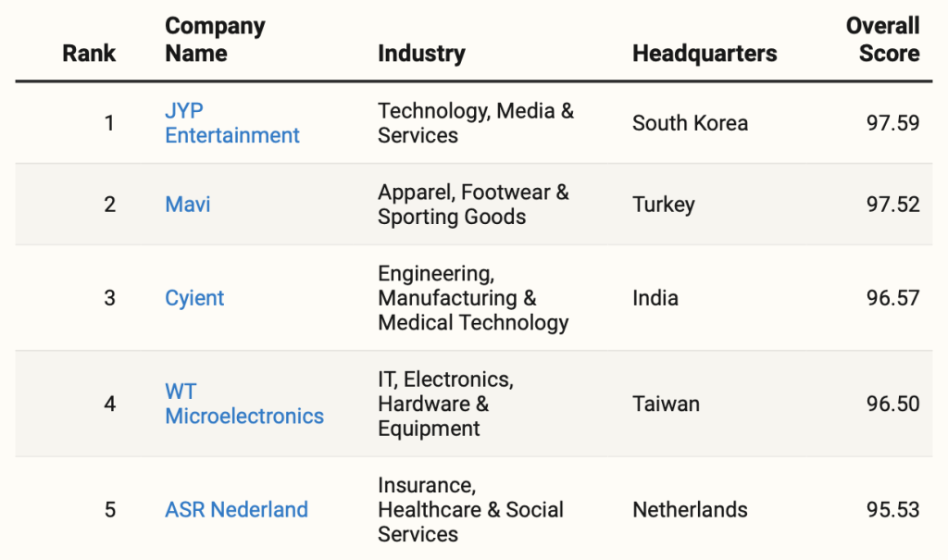The width and height of the screenshot is (948, 560).
Task: Click the Overall Score column header
Action: point(882,40)
